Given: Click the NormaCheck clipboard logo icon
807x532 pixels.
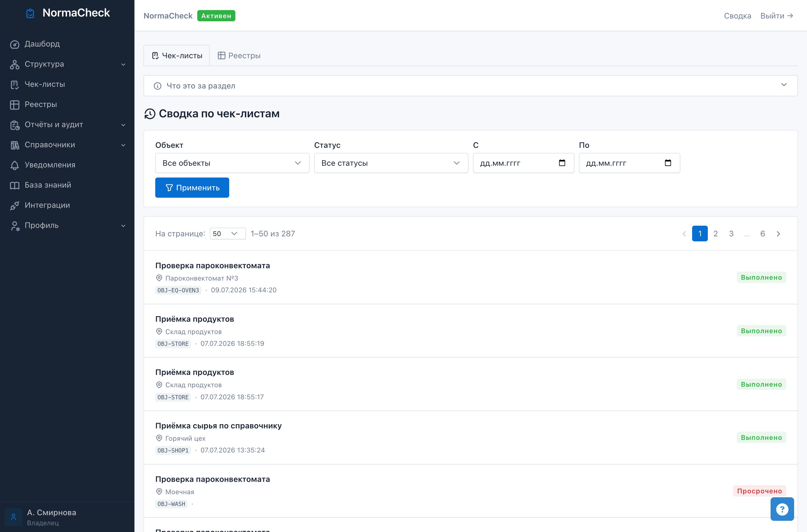Looking at the screenshot, I should (x=30, y=13).
